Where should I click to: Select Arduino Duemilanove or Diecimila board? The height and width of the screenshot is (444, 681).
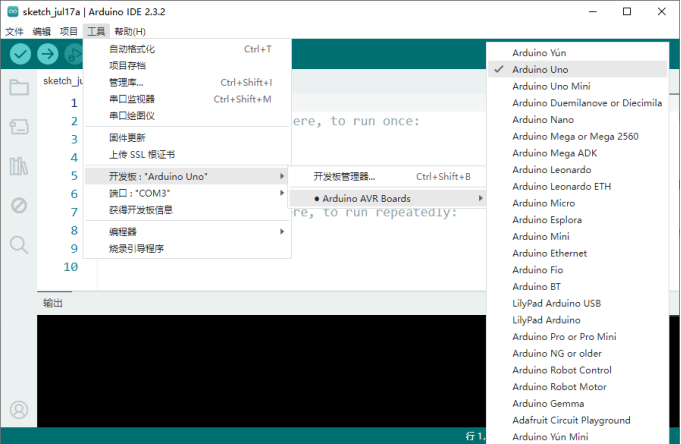pyautogui.click(x=578, y=103)
